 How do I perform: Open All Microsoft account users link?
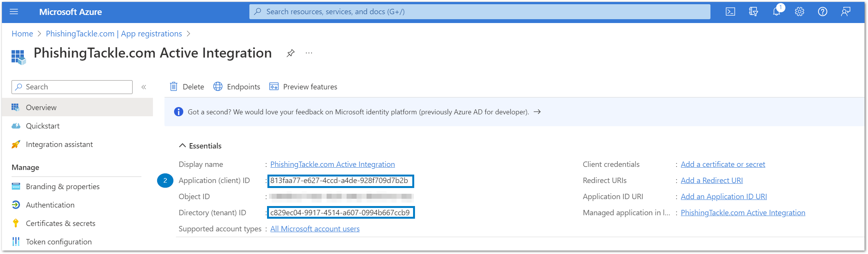click(315, 229)
